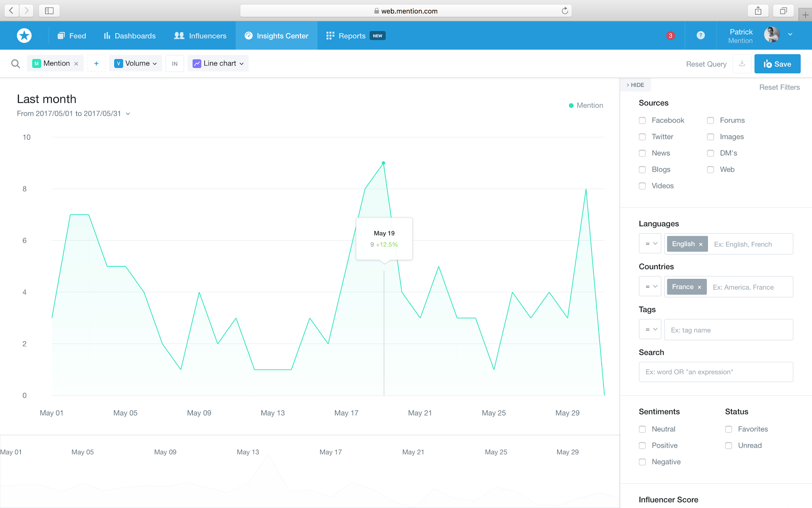Check the Web source
The height and width of the screenshot is (508, 812).
coord(710,170)
